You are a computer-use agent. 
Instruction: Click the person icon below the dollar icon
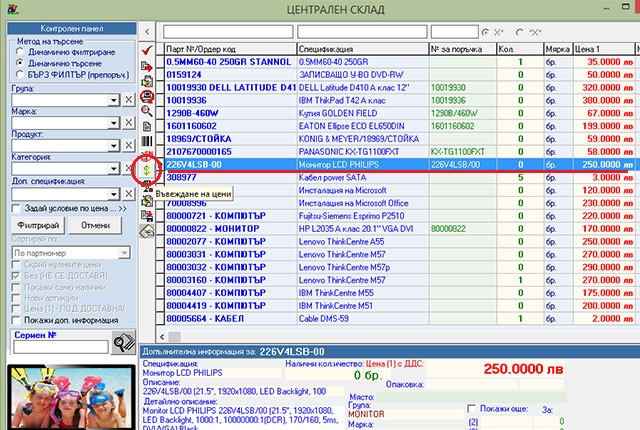[147, 186]
